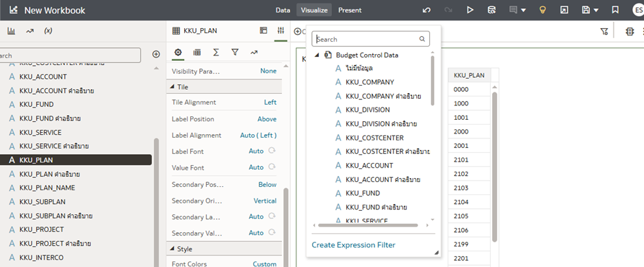Viewport: 644px width, 267px height.
Task: Change Tile Alignment value Left
Action: point(270,102)
